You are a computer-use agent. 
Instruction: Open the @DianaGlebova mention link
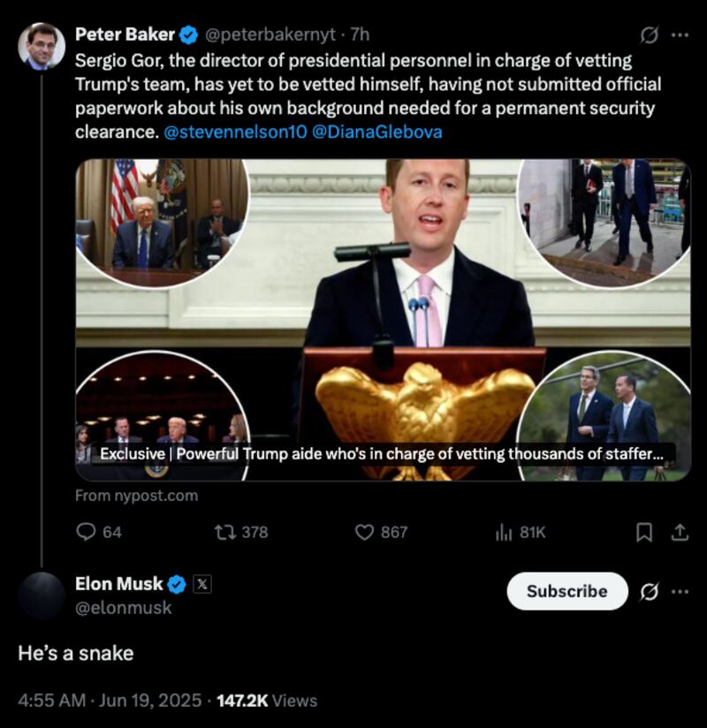(x=377, y=133)
